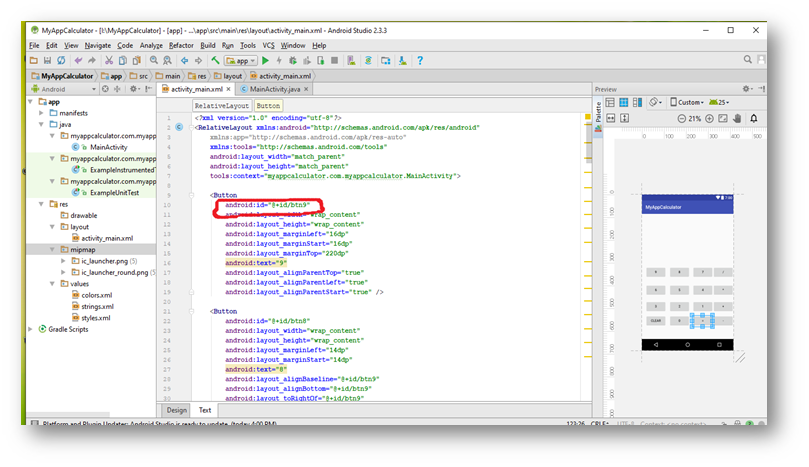Click the Copy toolbar icon
The height and width of the screenshot is (467, 809).
point(123,60)
